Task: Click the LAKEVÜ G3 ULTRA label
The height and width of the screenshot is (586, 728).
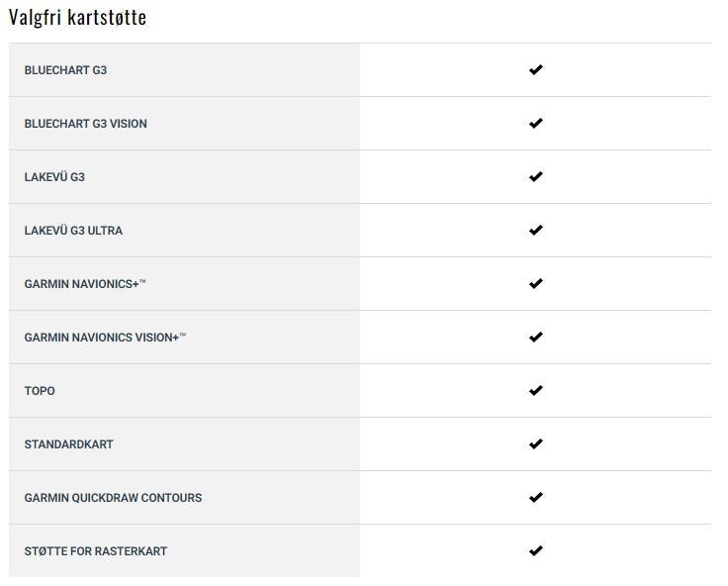Action: [x=73, y=231]
